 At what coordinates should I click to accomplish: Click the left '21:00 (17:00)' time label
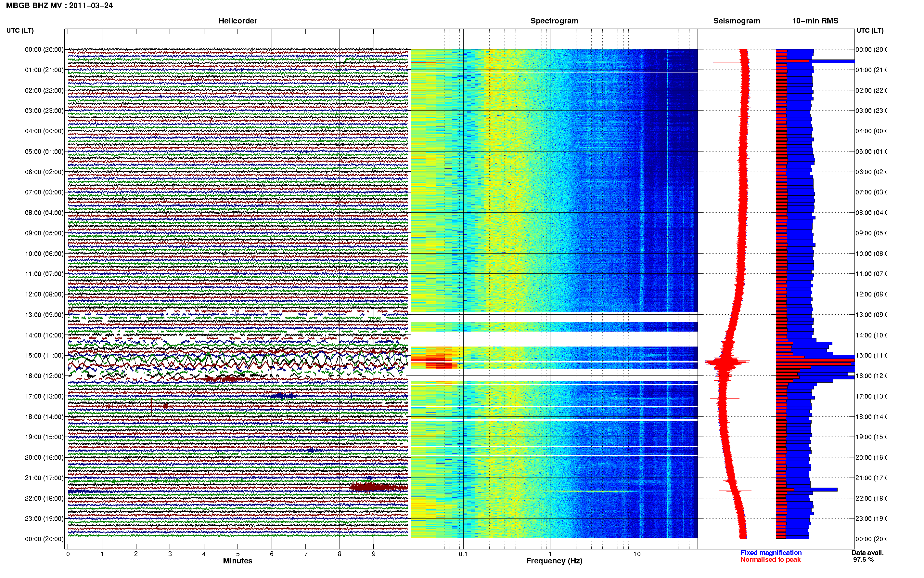click(x=44, y=478)
